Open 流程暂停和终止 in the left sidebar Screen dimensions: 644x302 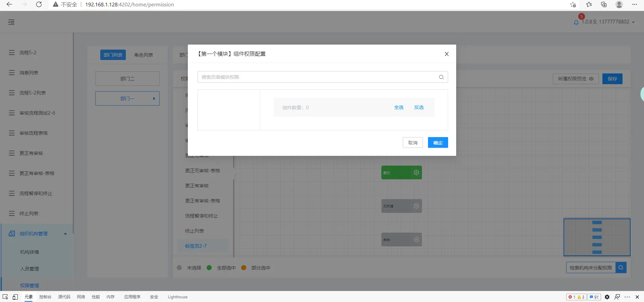click(x=36, y=193)
